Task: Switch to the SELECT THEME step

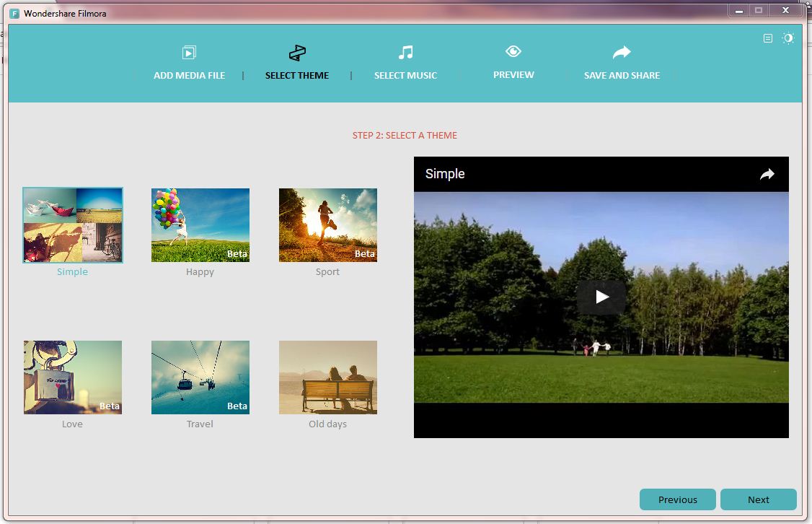Action: pyautogui.click(x=297, y=75)
